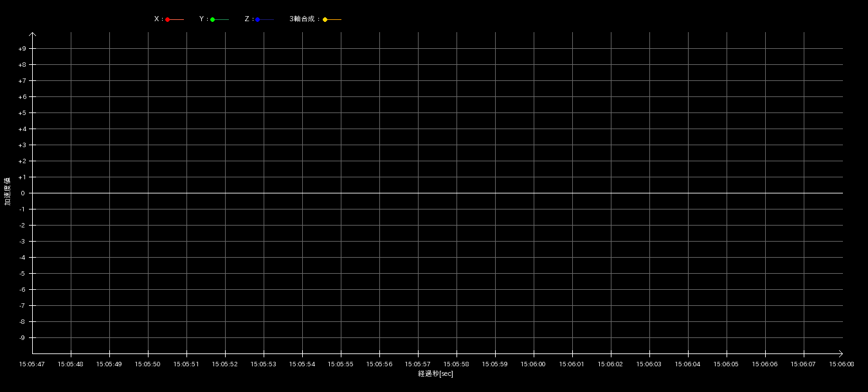
Task: Toggle the X series via its legend label
Action: coord(157,19)
